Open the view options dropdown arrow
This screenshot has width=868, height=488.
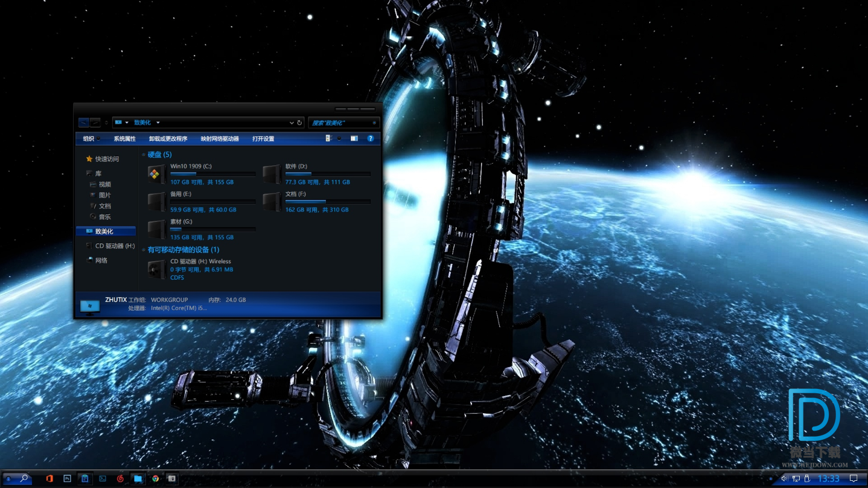click(x=339, y=138)
